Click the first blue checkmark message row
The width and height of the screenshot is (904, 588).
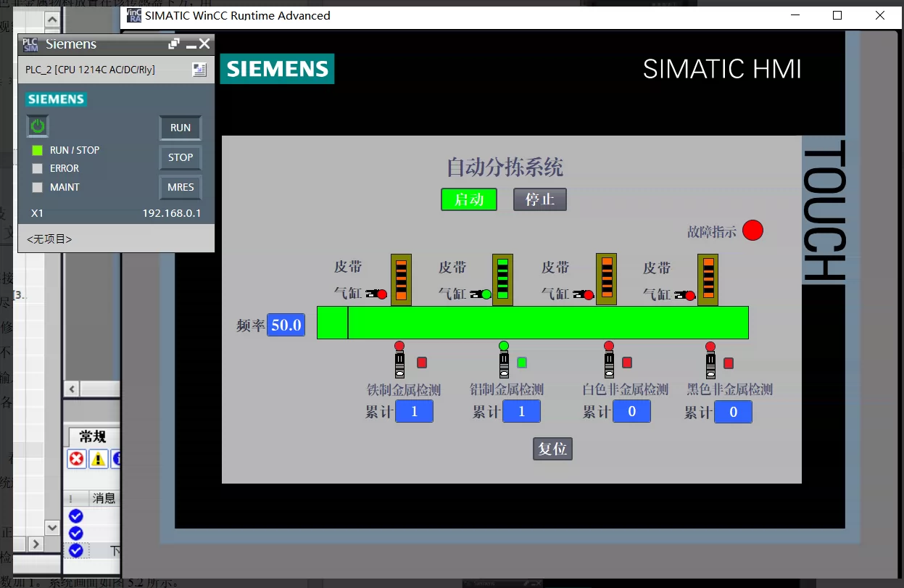76,516
